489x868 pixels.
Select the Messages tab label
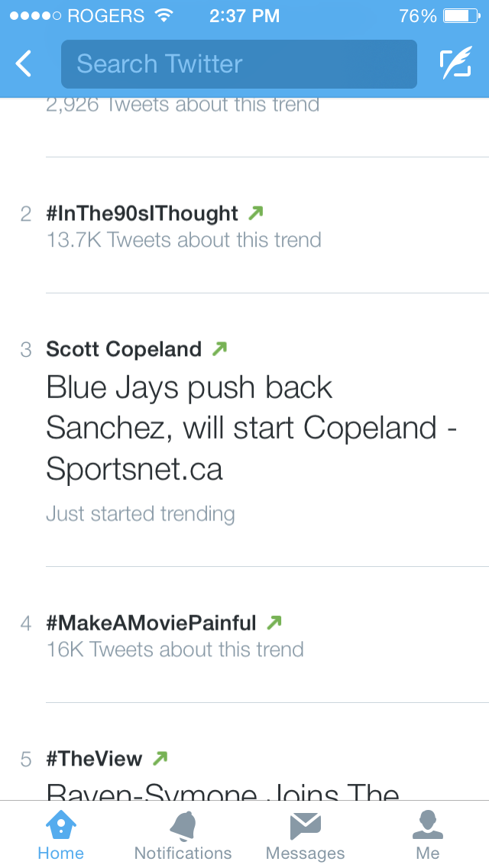click(x=305, y=853)
